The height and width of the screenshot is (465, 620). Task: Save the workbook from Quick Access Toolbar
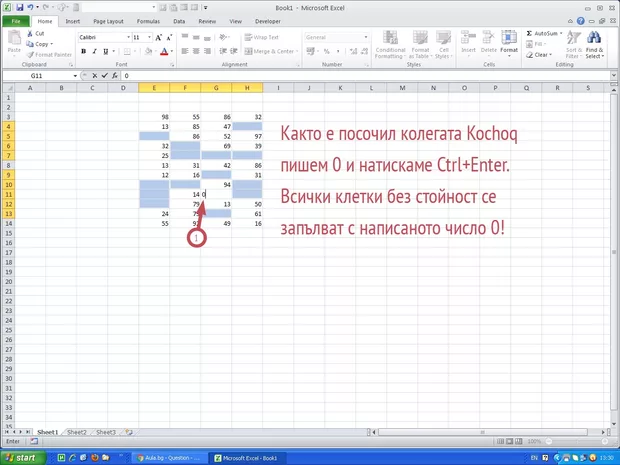[x=20, y=8]
